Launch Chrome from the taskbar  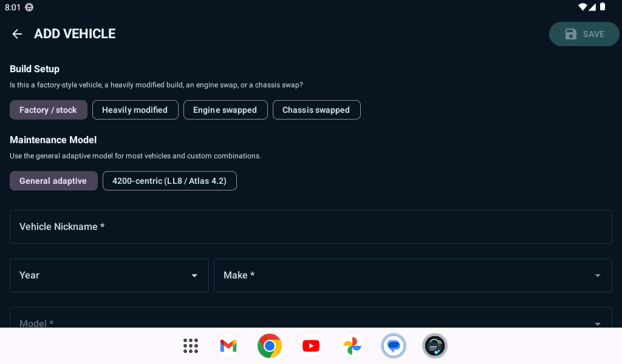pos(270,346)
